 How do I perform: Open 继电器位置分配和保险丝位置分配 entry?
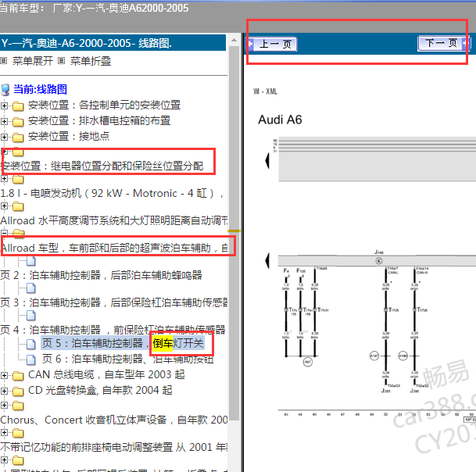(x=102, y=166)
